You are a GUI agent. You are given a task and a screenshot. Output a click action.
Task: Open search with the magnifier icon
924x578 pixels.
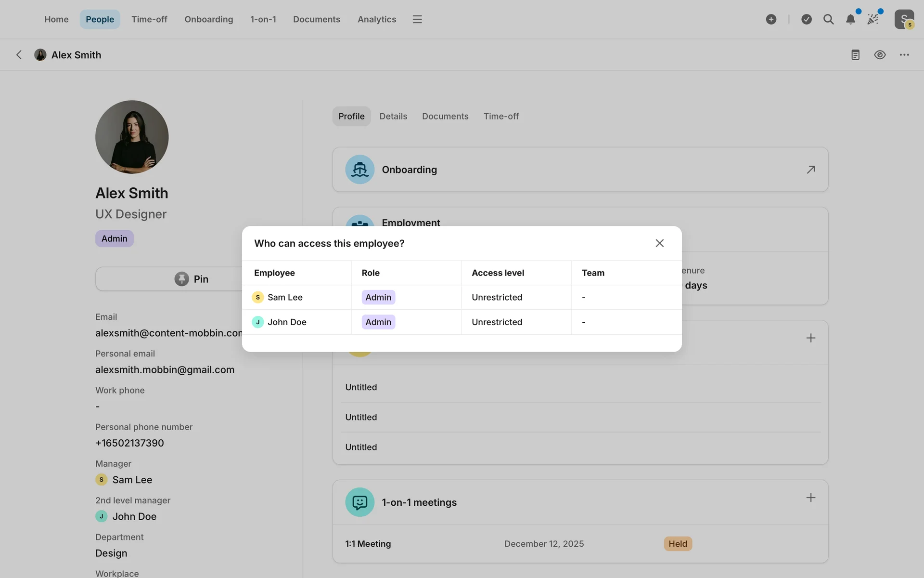coord(828,19)
